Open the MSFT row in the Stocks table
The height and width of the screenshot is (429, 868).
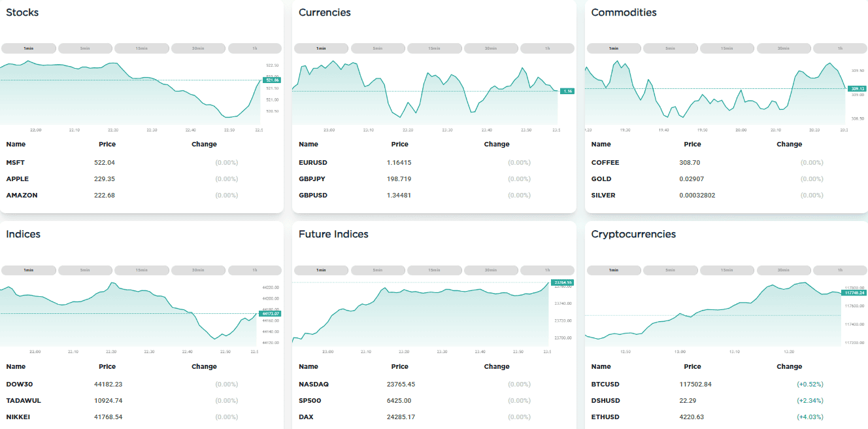tap(14, 162)
